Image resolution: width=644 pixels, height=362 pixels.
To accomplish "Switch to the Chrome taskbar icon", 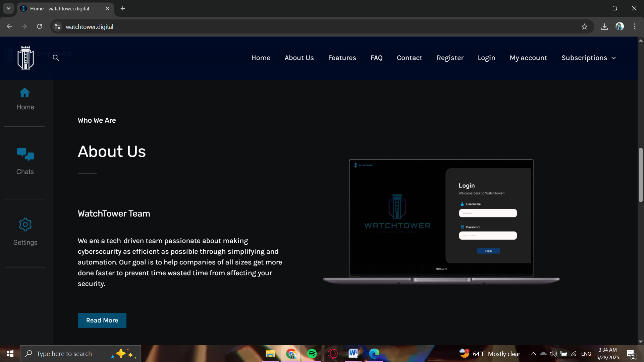I will [291, 354].
